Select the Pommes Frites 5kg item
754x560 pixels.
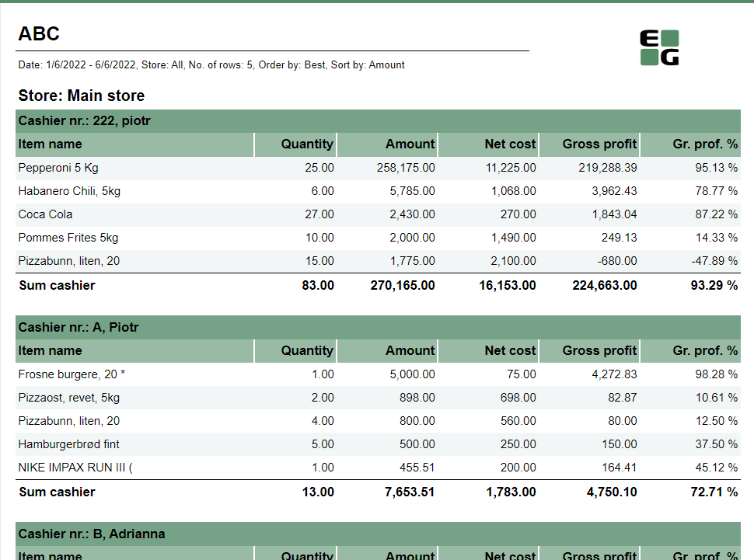(68, 238)
